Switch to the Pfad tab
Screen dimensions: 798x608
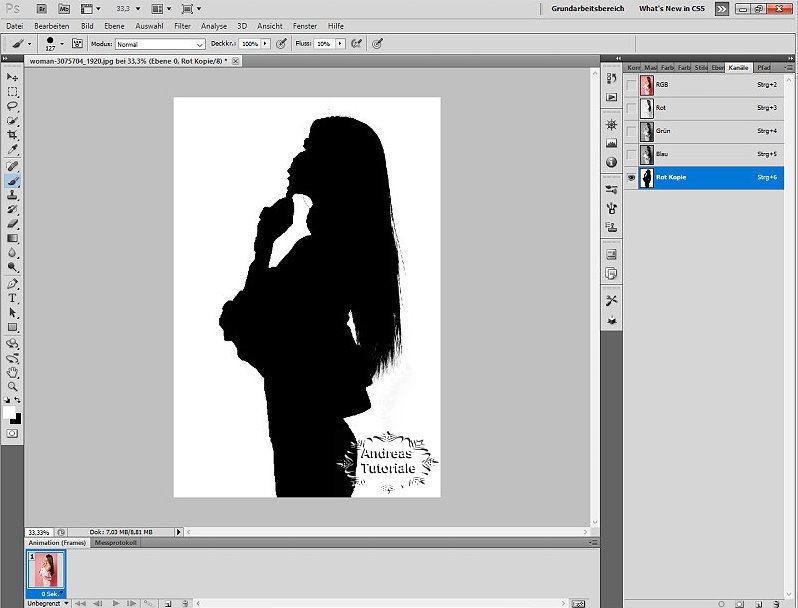[x=763, y=67]
